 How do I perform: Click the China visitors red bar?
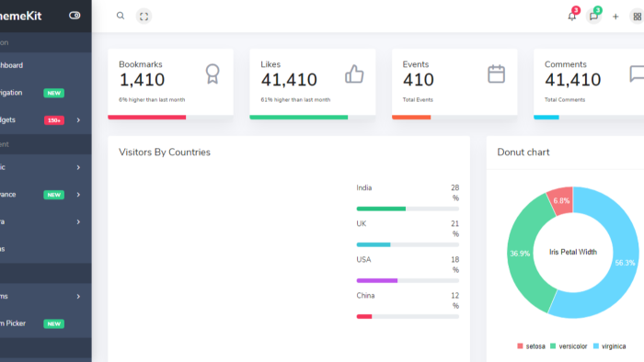point(364,316)
